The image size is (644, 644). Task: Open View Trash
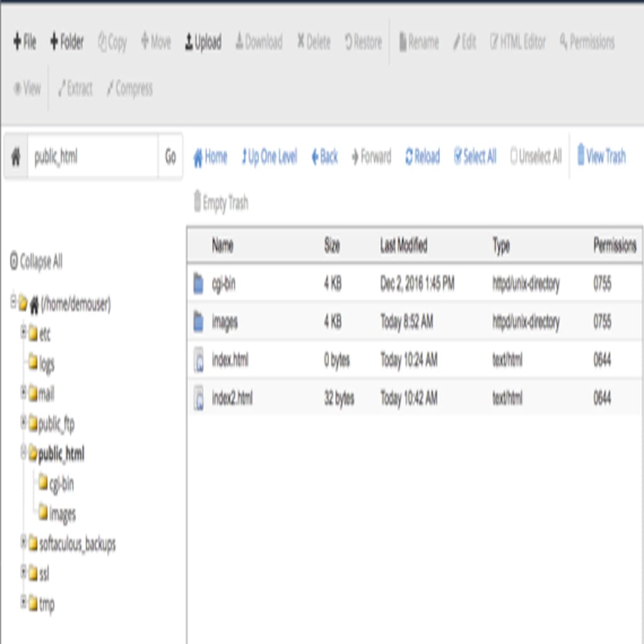(x=601, y=155)
